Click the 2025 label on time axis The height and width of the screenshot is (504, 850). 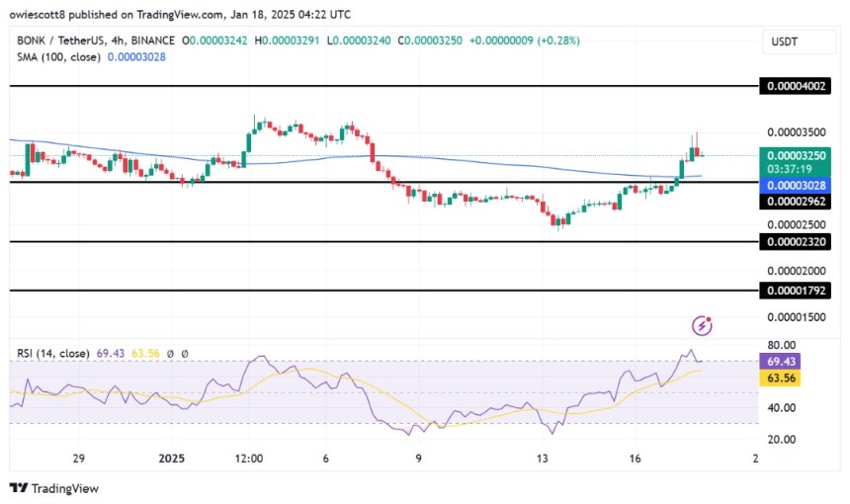172,459
